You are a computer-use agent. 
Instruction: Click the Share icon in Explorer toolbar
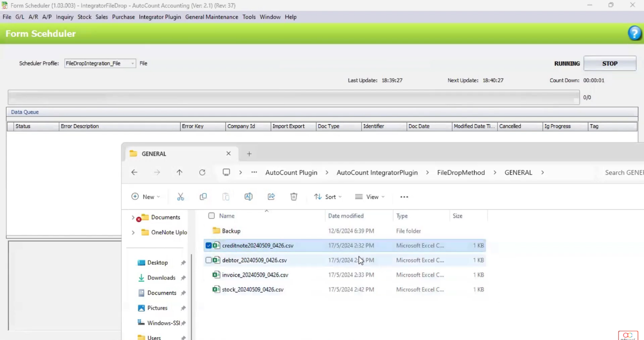point(271,197)
